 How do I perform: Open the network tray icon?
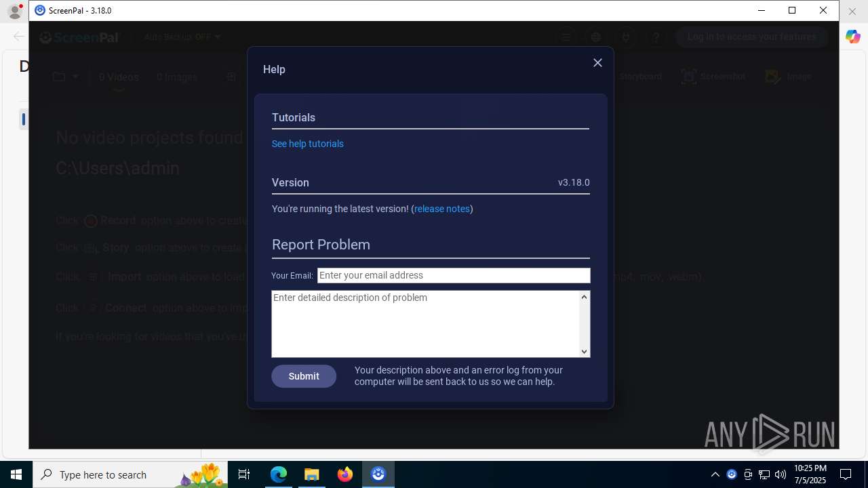coord(764,474)
